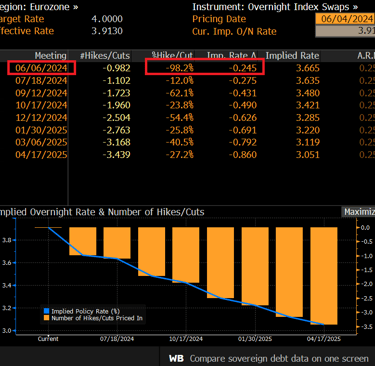Screen dimensions: 375x366
Task: Click the Current point on the chart axis
Action: 48,339
